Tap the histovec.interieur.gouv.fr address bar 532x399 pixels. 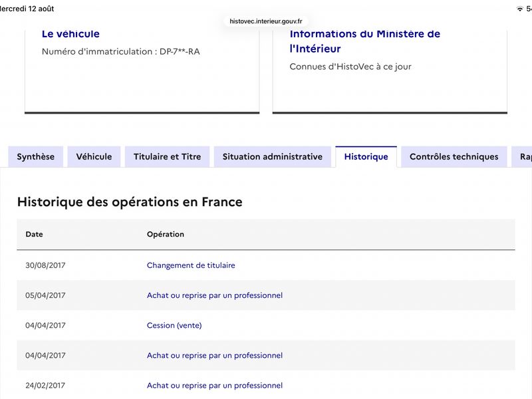[266, 21]
